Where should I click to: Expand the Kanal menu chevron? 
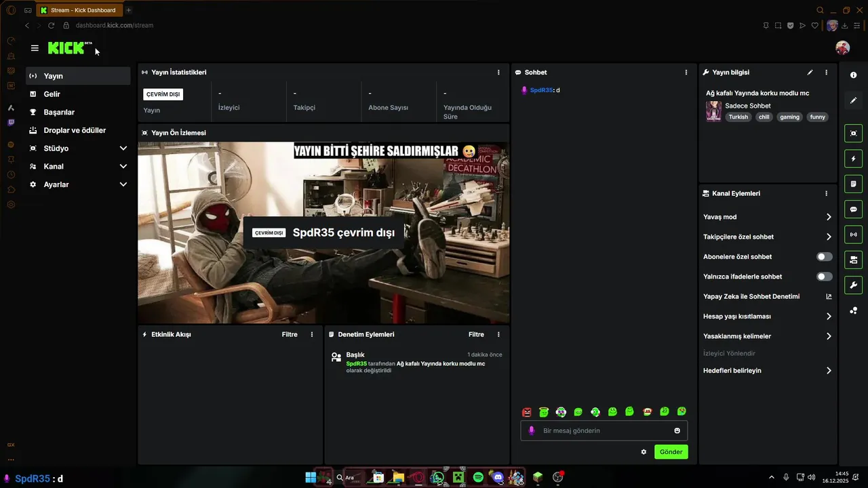[x=123, y=166]
